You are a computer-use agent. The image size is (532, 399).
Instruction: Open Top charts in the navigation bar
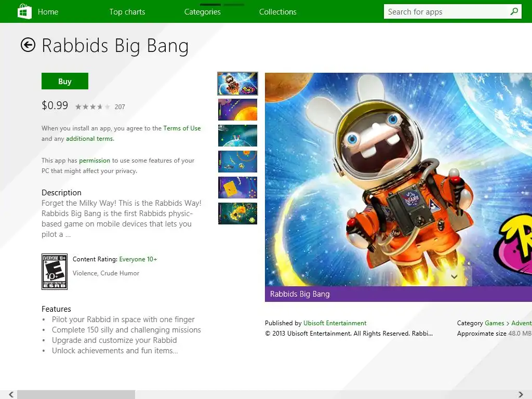127,12
